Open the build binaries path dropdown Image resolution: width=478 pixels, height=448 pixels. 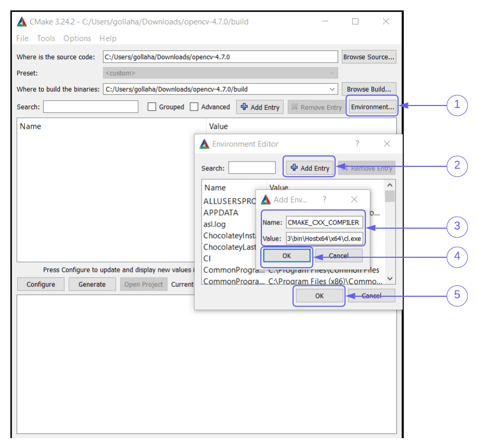332,89
